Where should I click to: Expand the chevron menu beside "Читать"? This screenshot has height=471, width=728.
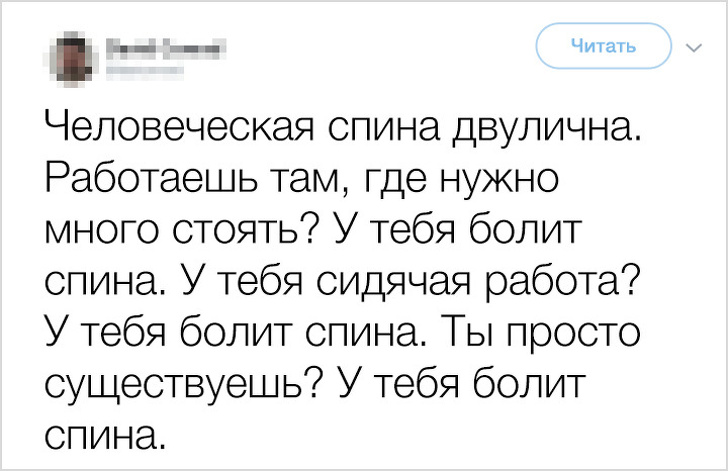click(693, 46)
